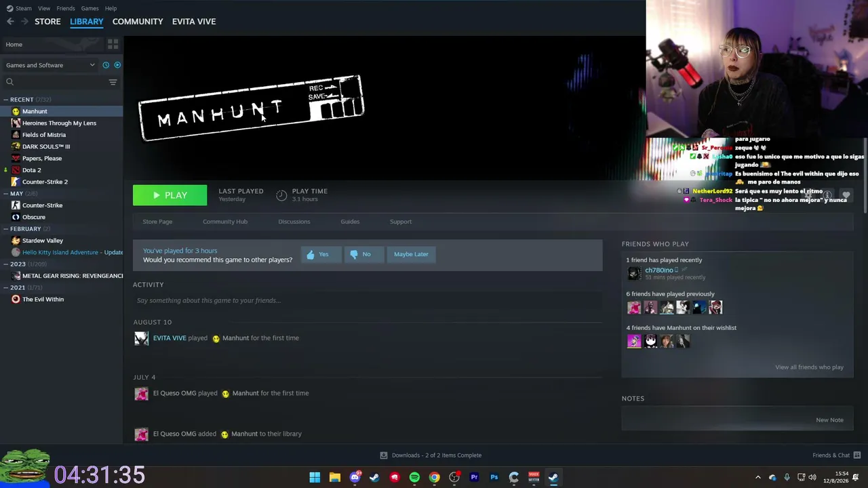Open Photoshop from the taskbar

(x=494, y=477)
